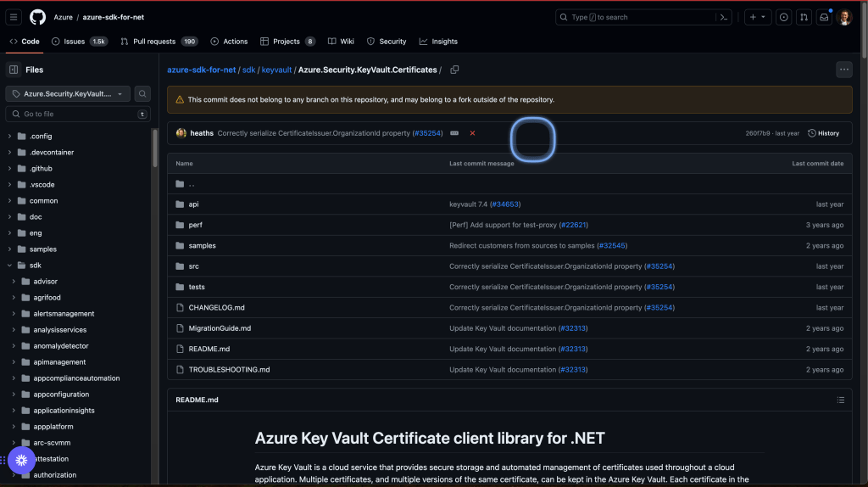The width and height of the screenshot is (868, 487).
Task: Open pull requests shortcut icon in header
Action: tap(804, 17)
